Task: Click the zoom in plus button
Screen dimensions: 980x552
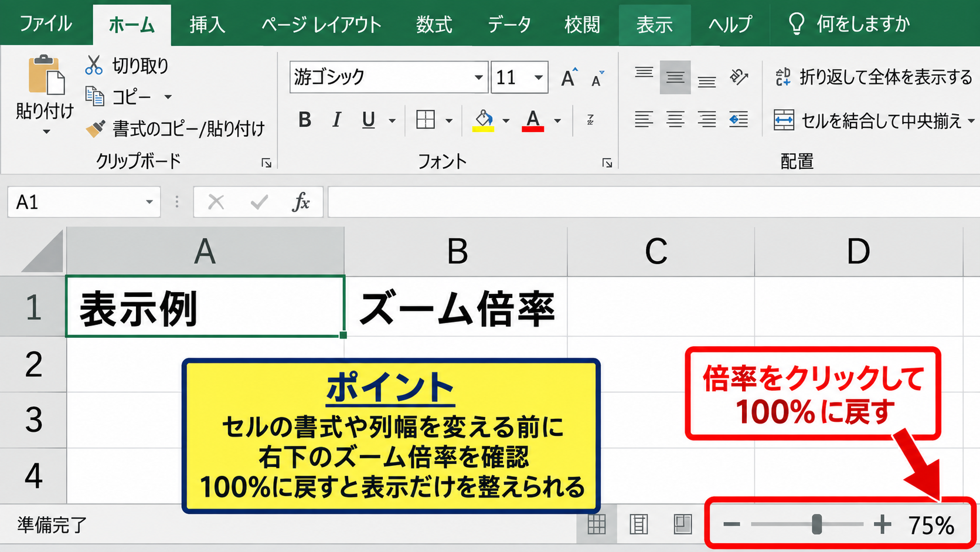Action: (882, 524)
